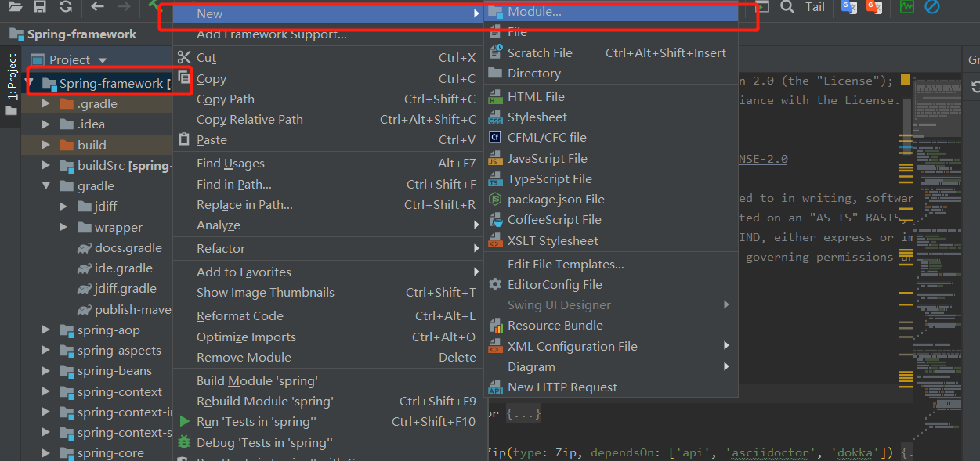980x461 pixels.
Task: Create a TypeScript File
Action: tap(610, 179)
